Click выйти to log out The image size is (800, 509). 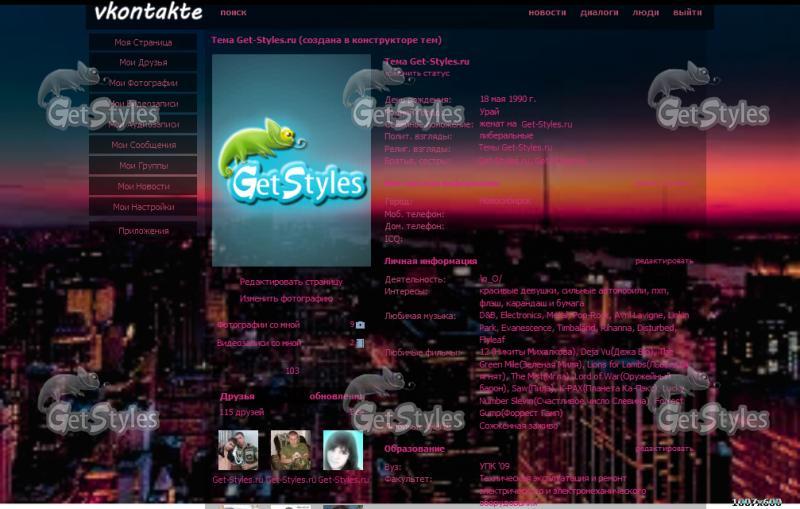(687, 12)
